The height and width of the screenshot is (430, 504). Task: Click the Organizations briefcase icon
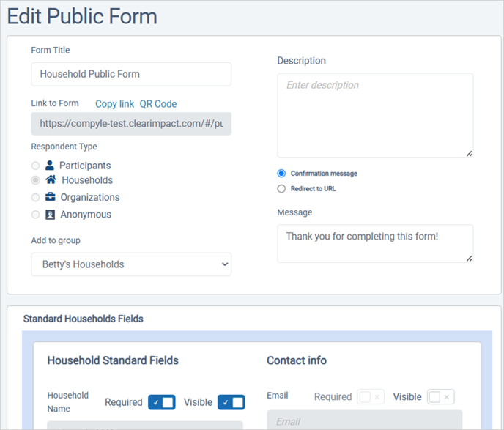(50, 197)
